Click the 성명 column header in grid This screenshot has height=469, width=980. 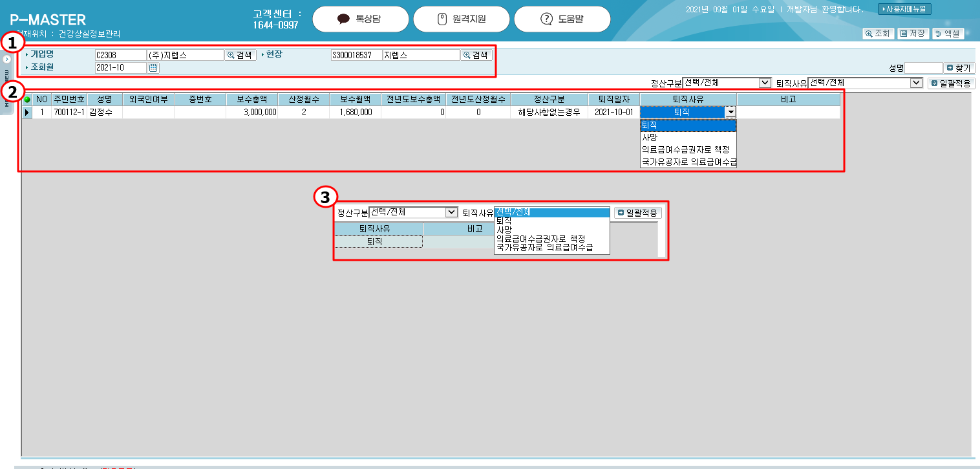pos(105,100)
